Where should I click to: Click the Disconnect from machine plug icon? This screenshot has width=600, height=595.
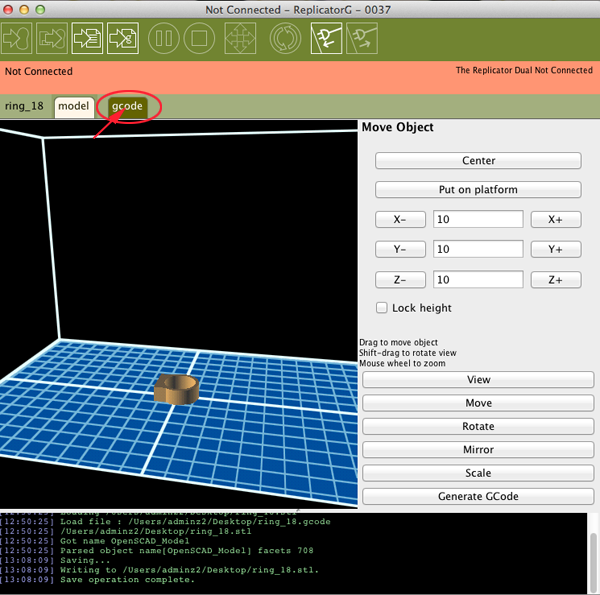[362, 38]
